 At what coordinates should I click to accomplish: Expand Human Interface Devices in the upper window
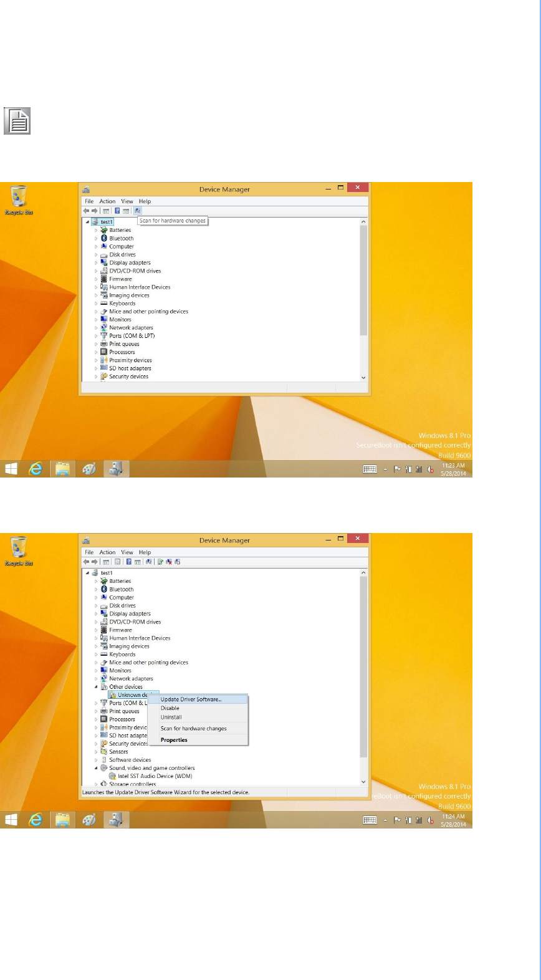(x=96, y=287)
